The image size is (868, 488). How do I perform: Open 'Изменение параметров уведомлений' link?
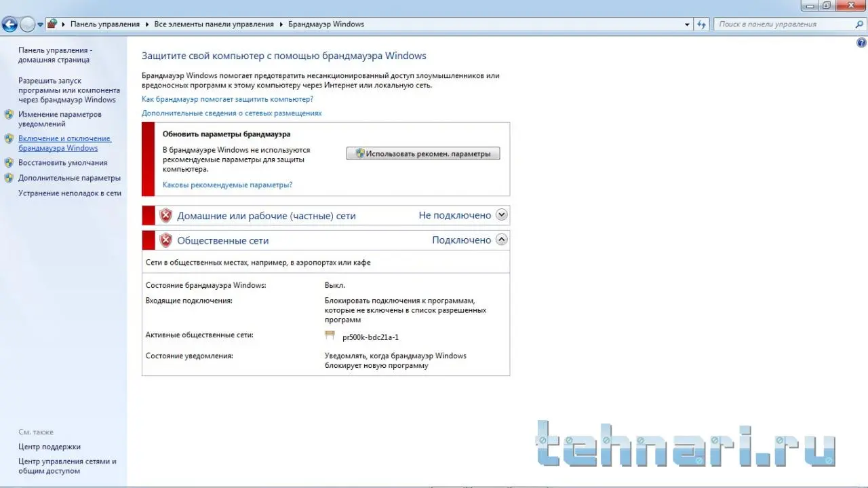tap(60, 119)
